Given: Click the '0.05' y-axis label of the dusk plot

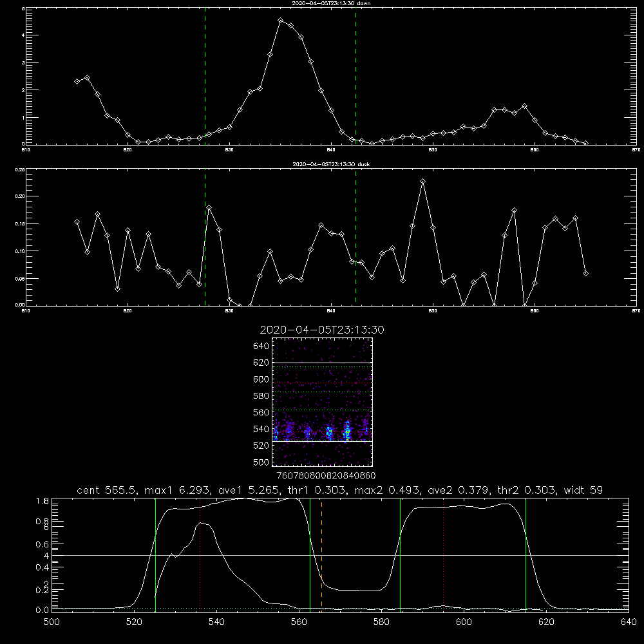Looking at the screenshot, I should tap(20, 278).
